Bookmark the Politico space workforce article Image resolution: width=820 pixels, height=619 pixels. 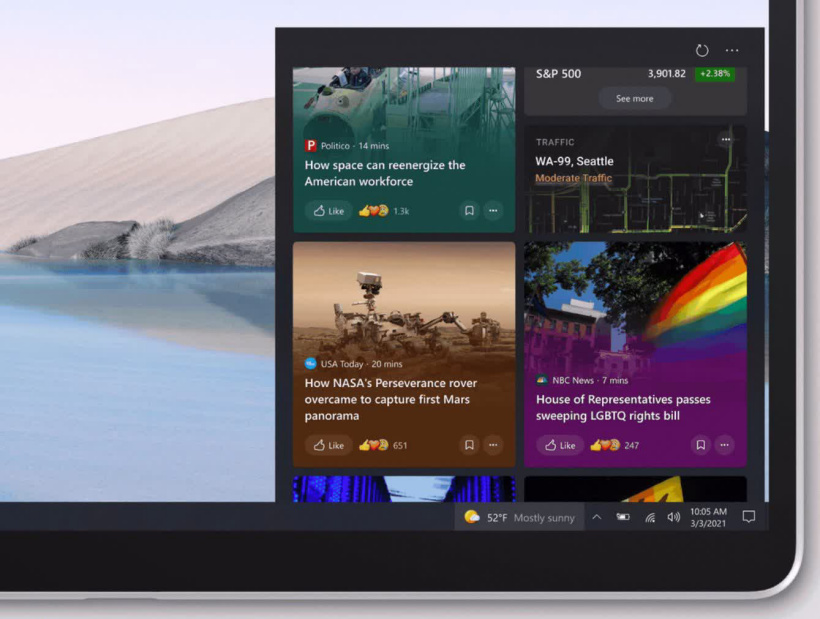tap(468, 211)
